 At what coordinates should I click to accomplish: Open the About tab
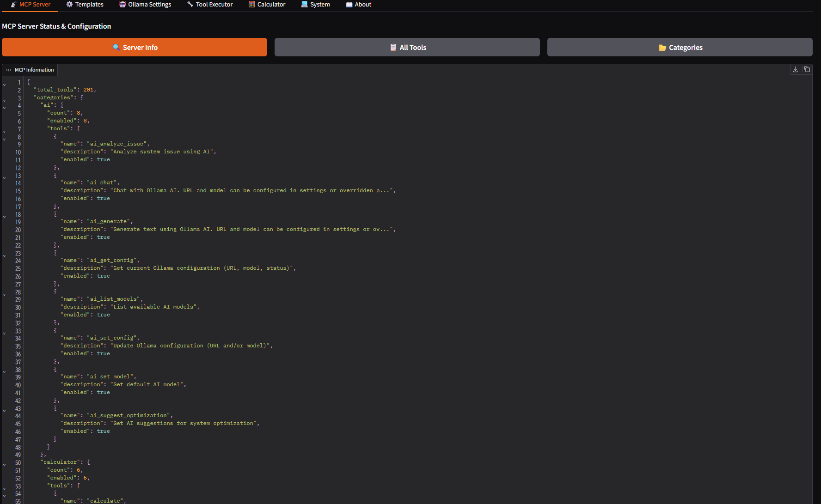[358, 5]
